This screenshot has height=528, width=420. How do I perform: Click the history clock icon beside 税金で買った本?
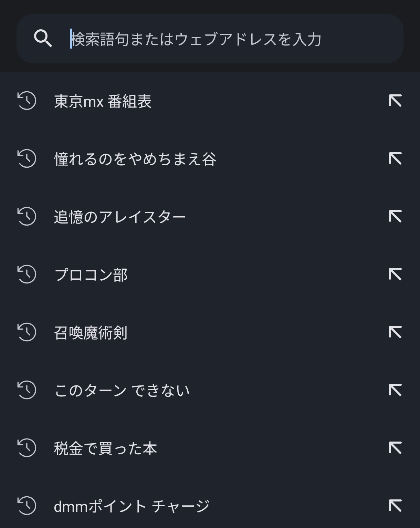coord(27,448)
